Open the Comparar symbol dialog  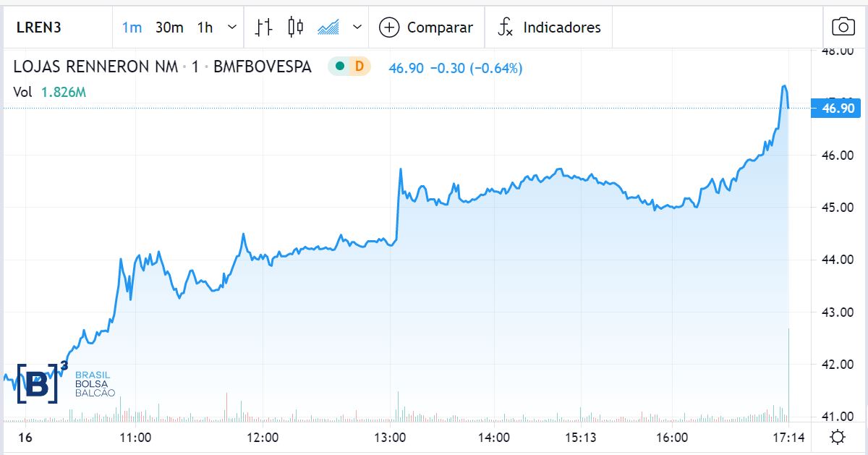(x=440, y=27)
